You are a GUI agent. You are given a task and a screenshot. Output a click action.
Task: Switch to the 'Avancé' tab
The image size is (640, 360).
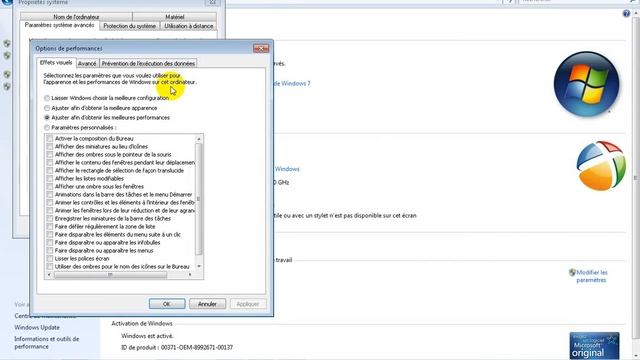point(87,63)
